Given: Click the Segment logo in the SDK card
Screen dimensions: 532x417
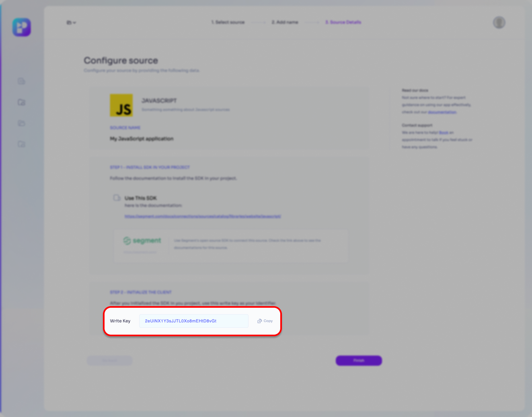Looking at the screenshot, I should click(x=142, y=241).
